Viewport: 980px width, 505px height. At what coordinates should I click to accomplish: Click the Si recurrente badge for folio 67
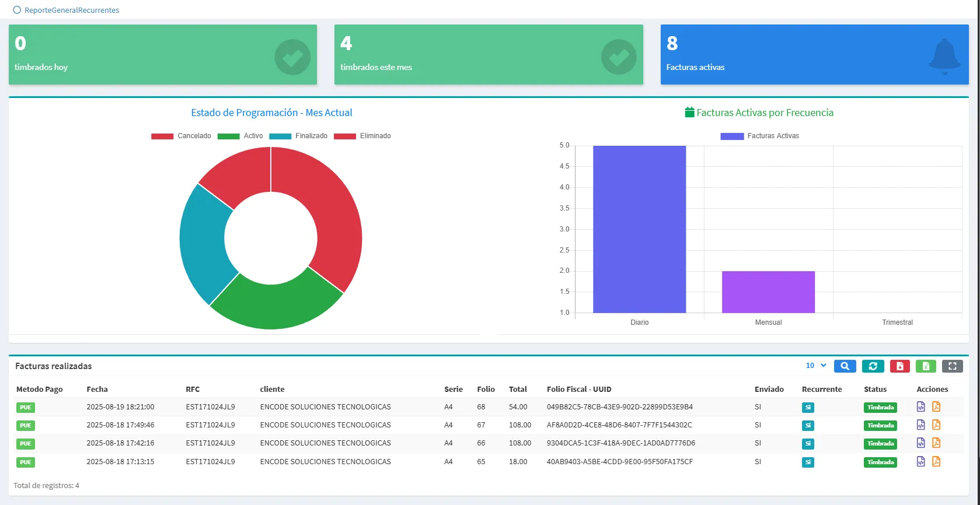808,425
